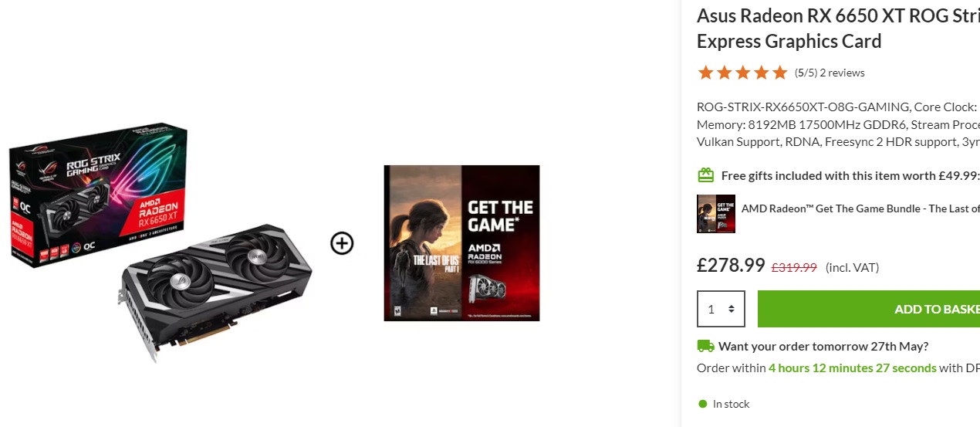Select the third orange rating star

click(742, 73)
